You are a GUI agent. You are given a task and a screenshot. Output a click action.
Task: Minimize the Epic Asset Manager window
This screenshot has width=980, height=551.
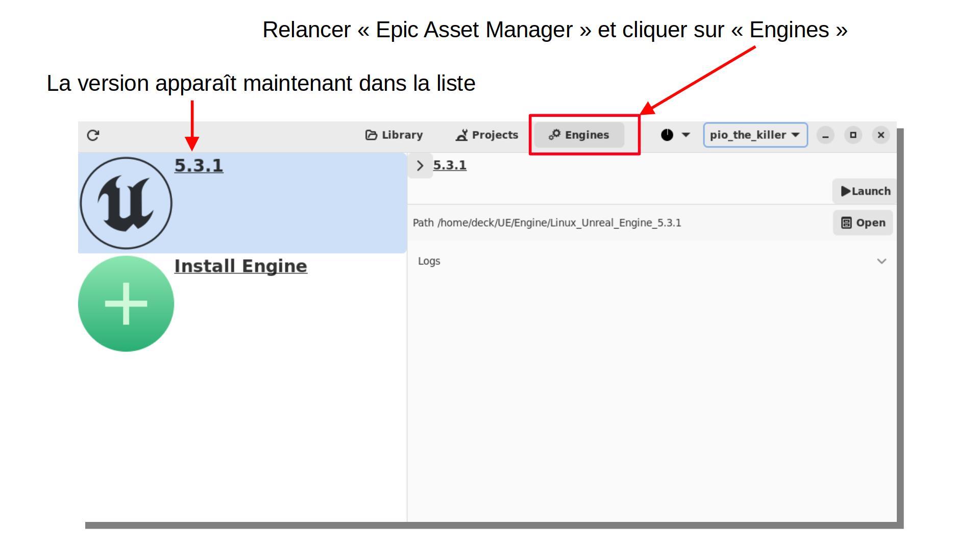(x=825, y=135)
